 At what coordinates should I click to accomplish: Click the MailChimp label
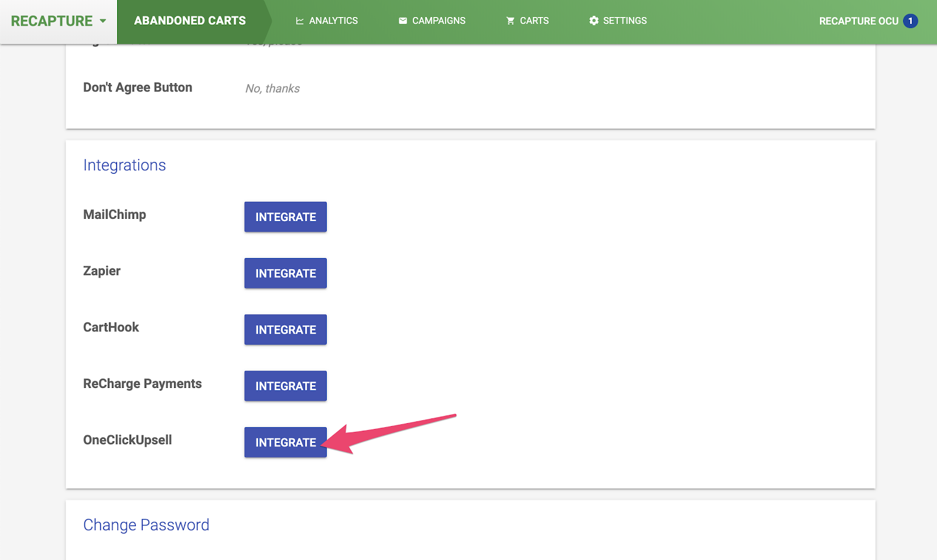click(x=115, y=215)
